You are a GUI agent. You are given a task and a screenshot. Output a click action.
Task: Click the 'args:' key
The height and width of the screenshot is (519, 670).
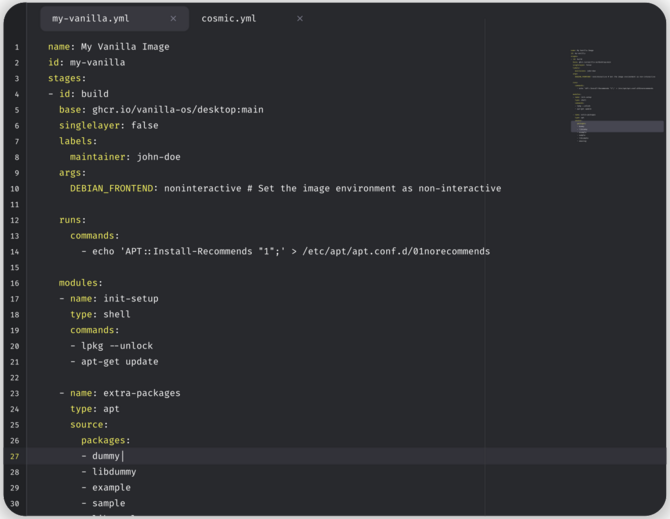72,173
